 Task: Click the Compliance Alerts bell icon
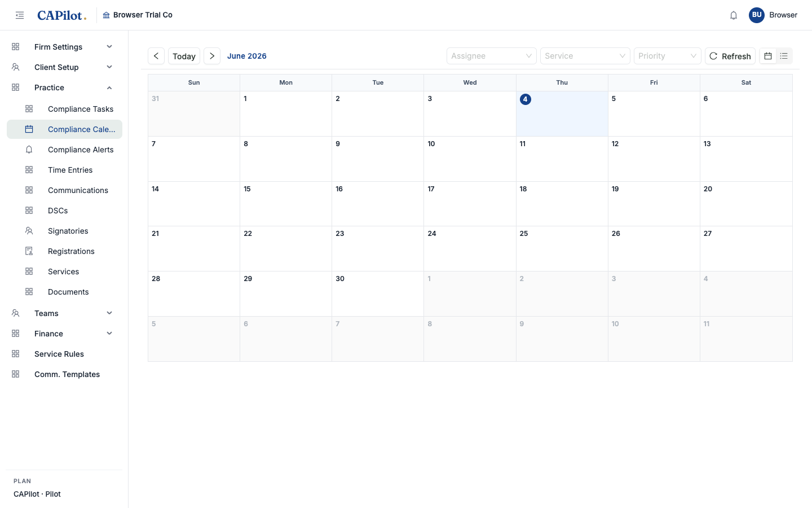coord(29,150)
